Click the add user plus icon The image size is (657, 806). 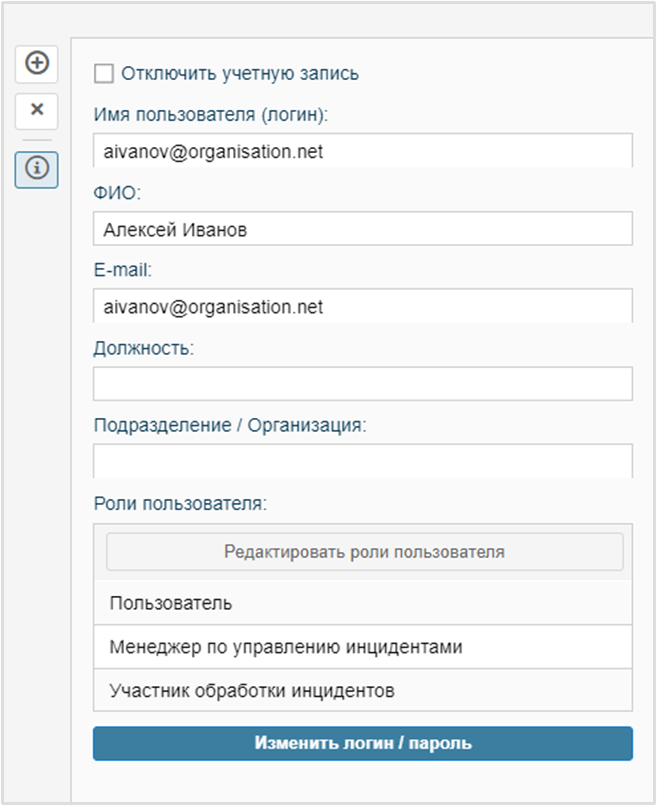tap(36, 64)
